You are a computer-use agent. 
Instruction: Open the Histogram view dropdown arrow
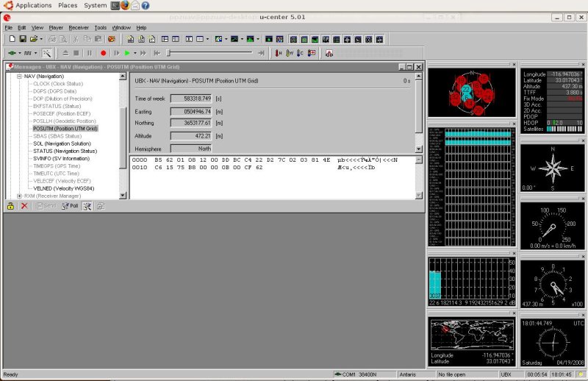258,39
